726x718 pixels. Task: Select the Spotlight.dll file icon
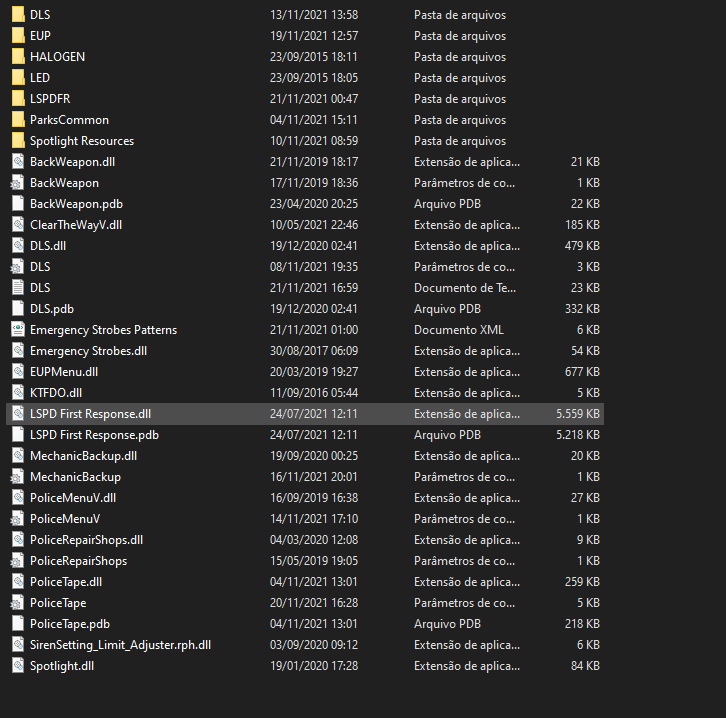(x=18, y=666)
